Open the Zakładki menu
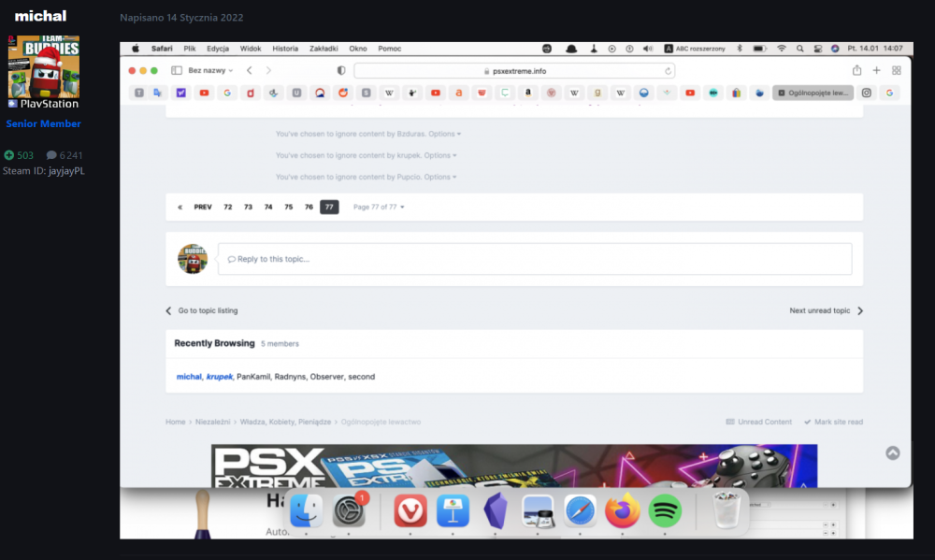The image size is (935, 560). point(324,49)
